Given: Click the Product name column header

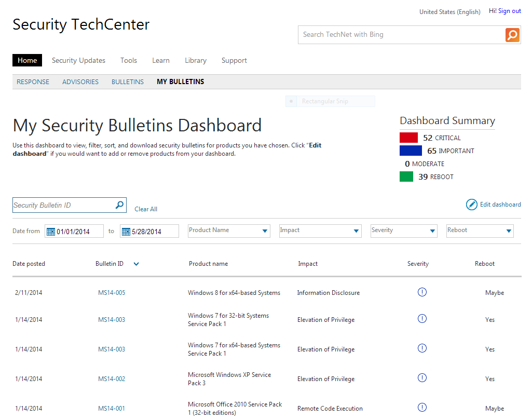Looking at the screenshot, I should tap(208, 264).
